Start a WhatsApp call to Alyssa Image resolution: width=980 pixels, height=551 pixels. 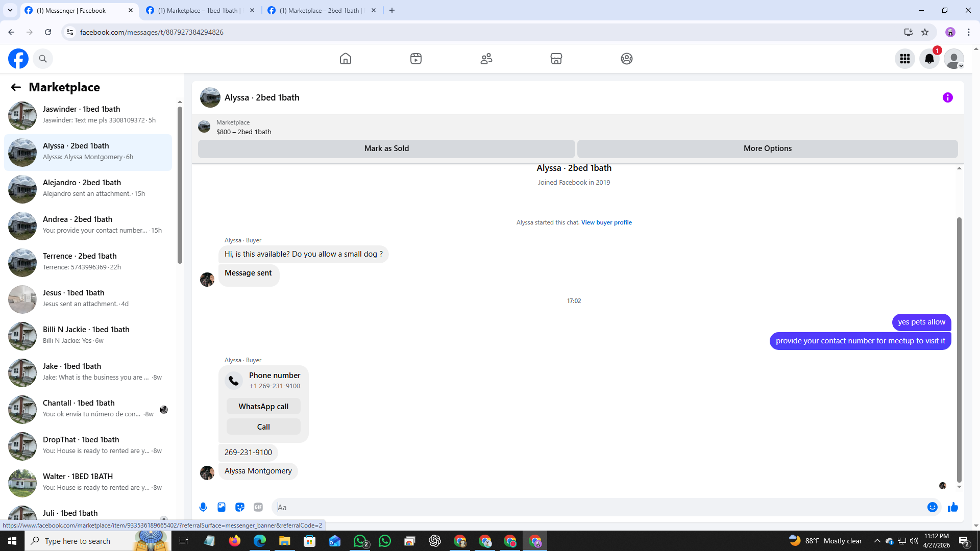pyautogui.click(x=263, y=407)
